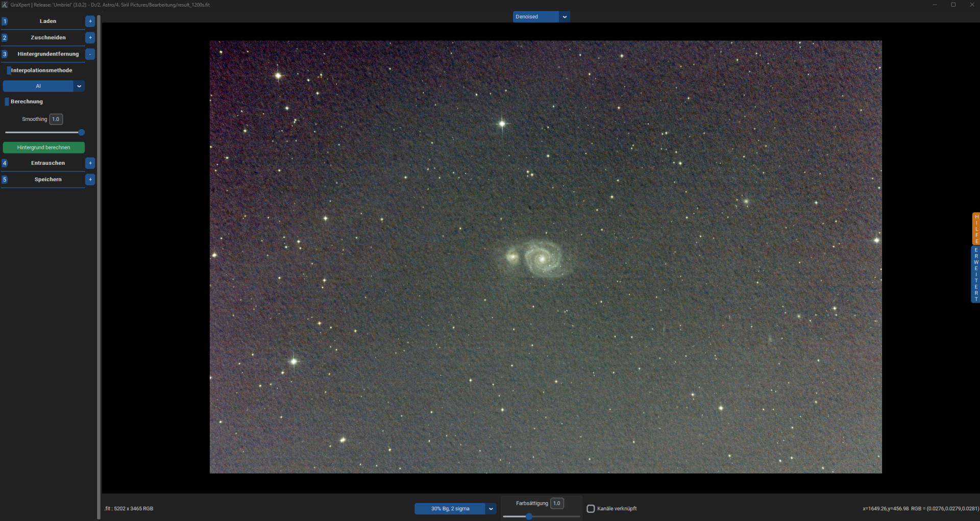Open the ERWEITERT side tab
Image resolution: width=980 pixels, height=521 pixels.
click(976, 275)
